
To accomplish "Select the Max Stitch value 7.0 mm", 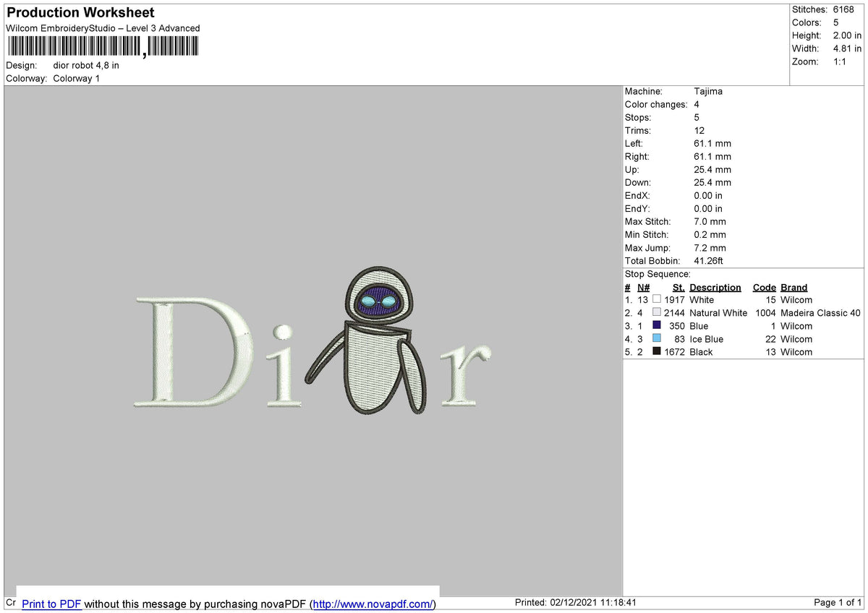I will click(x=710, y=221).
